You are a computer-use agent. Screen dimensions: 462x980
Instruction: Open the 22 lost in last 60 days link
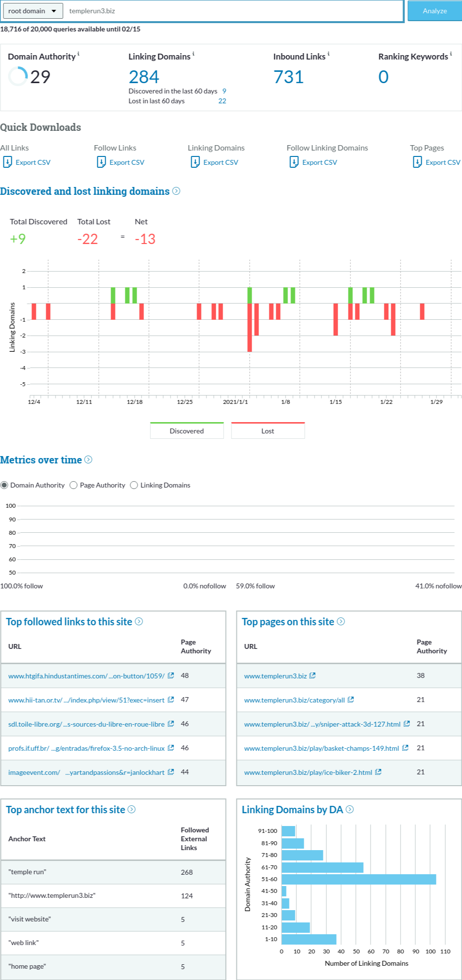(222, 101)
